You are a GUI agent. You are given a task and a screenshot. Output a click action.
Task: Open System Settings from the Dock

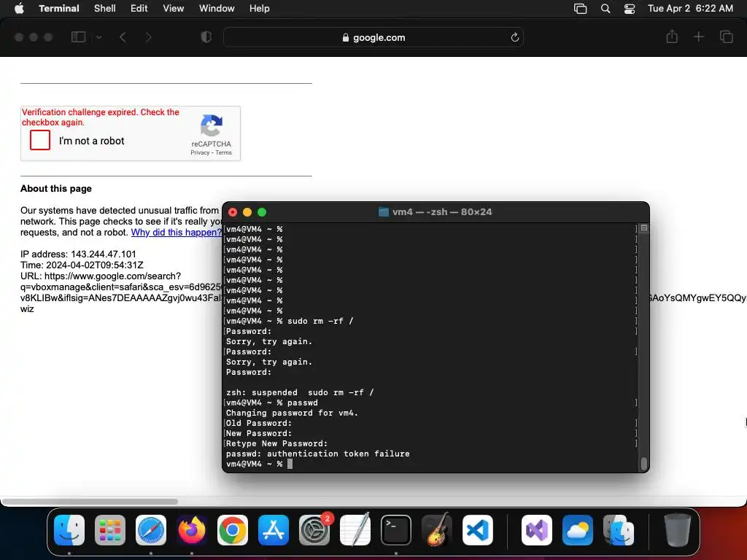point(314,529)
